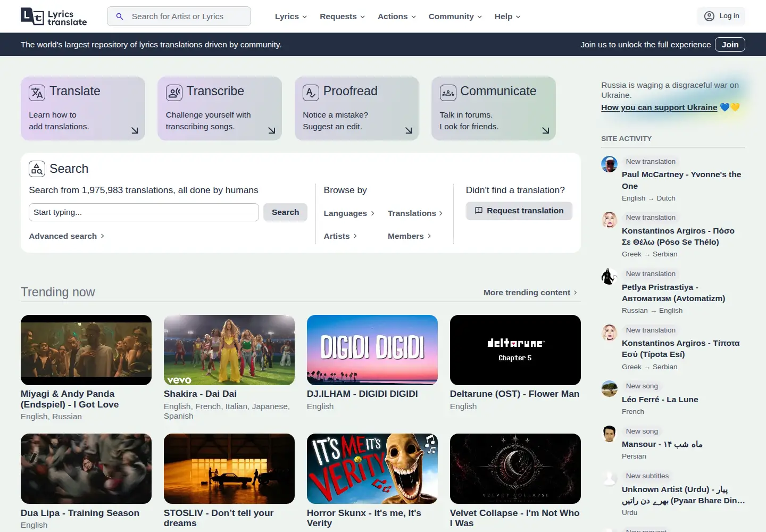Open Konstantinos Argiros - Τίποτα Εσύ entry
This screenshot has height=532, width=766.
tap(681, 348)
